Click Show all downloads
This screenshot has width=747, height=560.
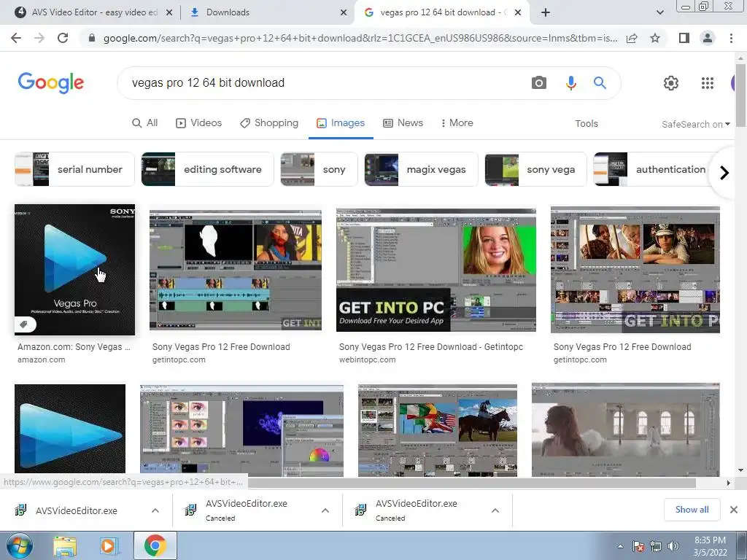coord(692,510)
